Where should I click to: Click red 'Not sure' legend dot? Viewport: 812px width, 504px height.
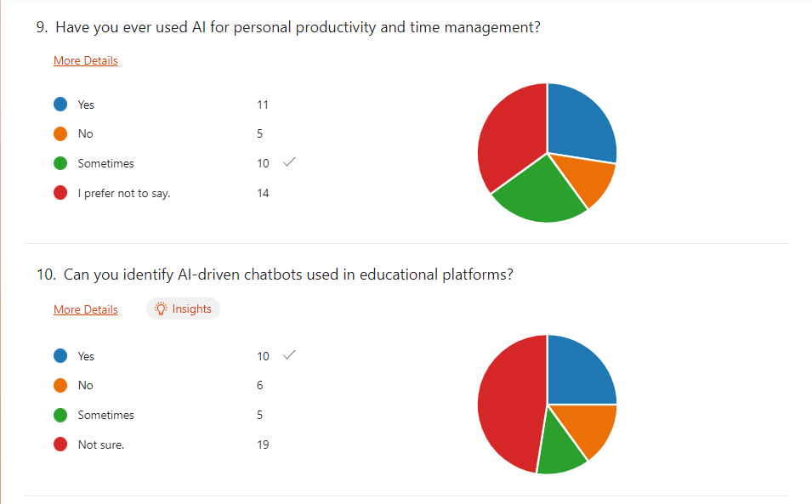(x=60, y=444)
